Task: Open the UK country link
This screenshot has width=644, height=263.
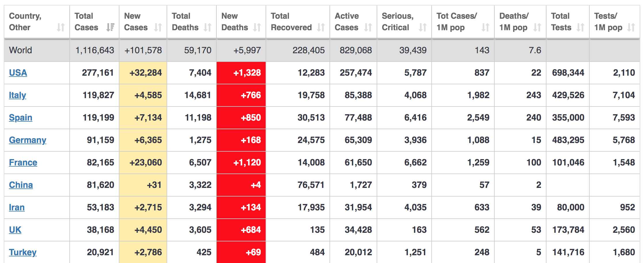Action: click(15, 230)
